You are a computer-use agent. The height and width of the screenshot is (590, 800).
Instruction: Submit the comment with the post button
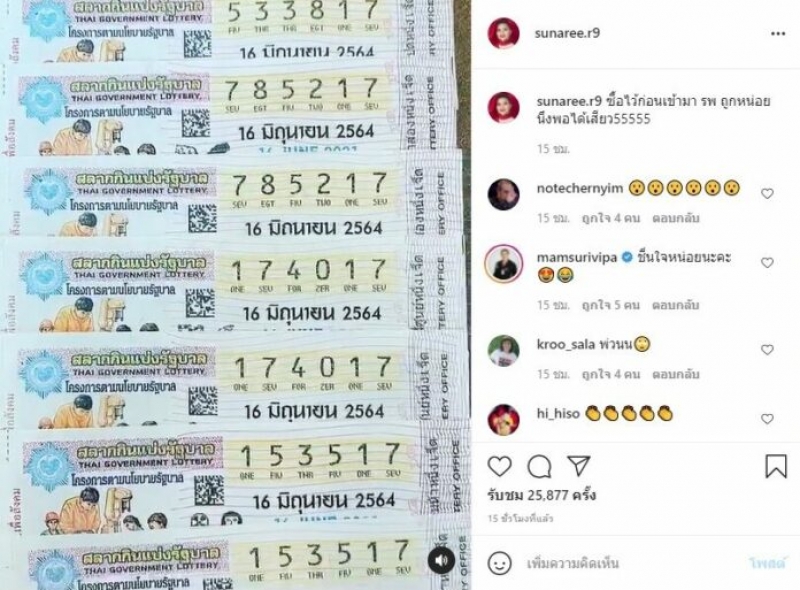(x=767, y=563)
